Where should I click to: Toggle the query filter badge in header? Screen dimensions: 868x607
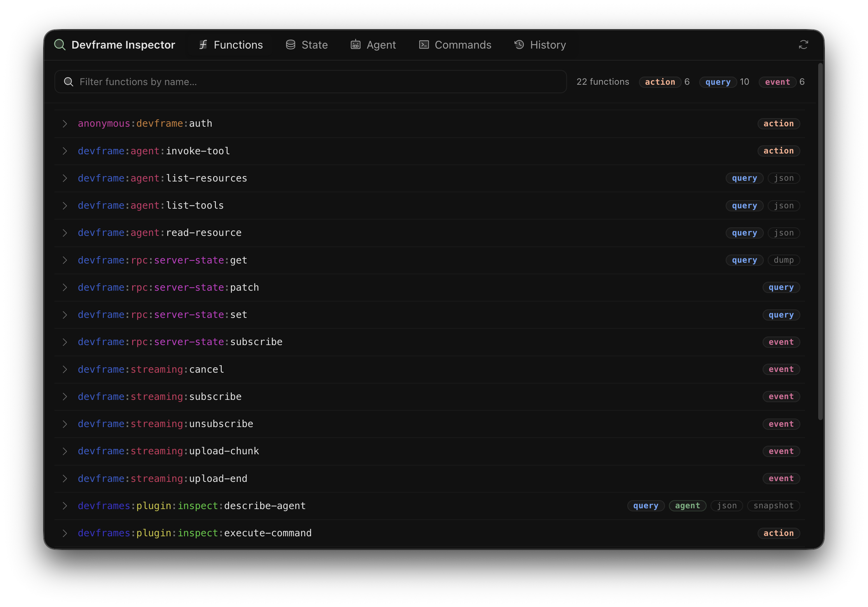(x=718, y=82)
